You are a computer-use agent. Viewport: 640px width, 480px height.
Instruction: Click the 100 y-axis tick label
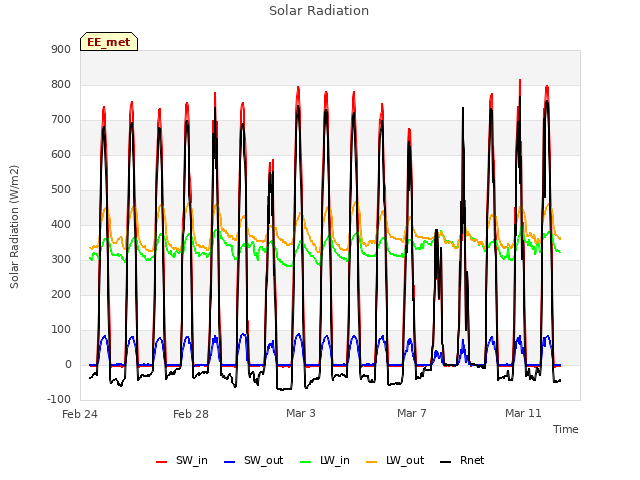pyautogui.click(x=61, y=329)
